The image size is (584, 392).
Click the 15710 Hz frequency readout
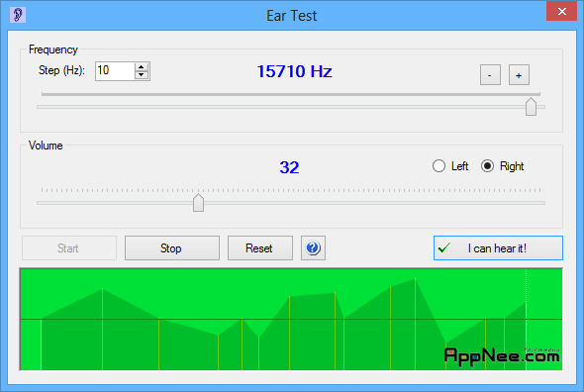(x=294, y=71)
